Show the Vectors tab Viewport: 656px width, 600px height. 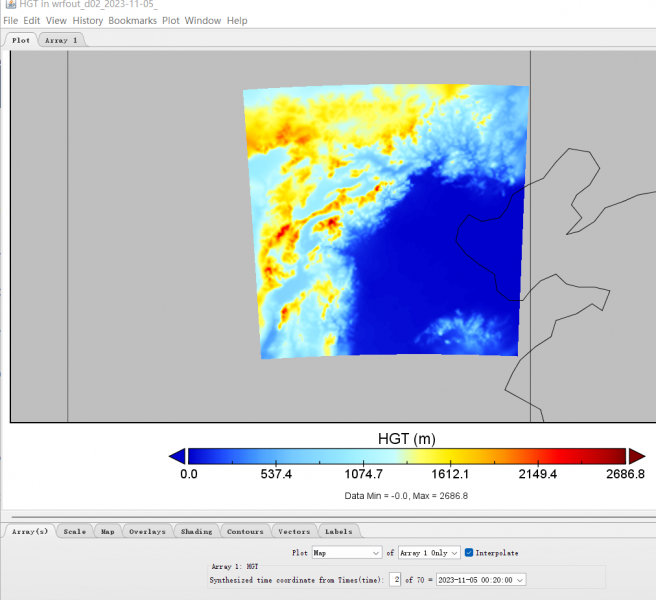pos(294,531)
